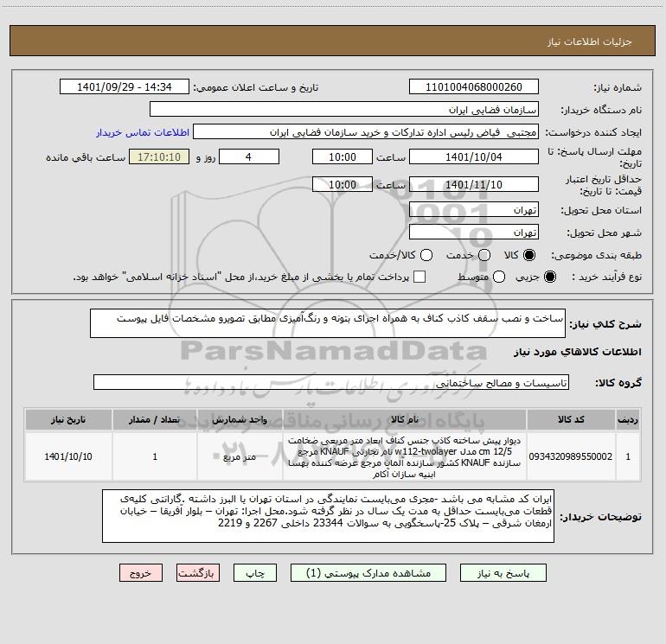The height and width of the screenshot is (644, 666).
Task: Click the remaining time countdown 17:10:10
Action: click(159, 156)
